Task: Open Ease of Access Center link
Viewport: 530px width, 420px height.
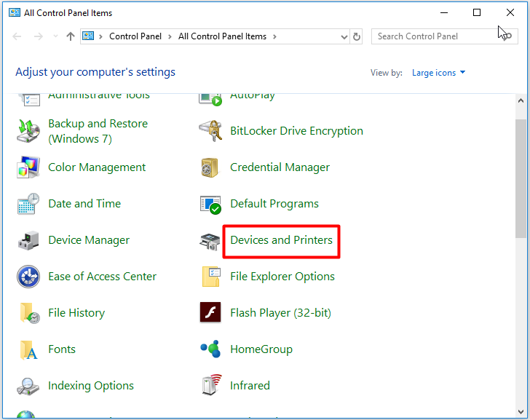Action: point(103,277)
